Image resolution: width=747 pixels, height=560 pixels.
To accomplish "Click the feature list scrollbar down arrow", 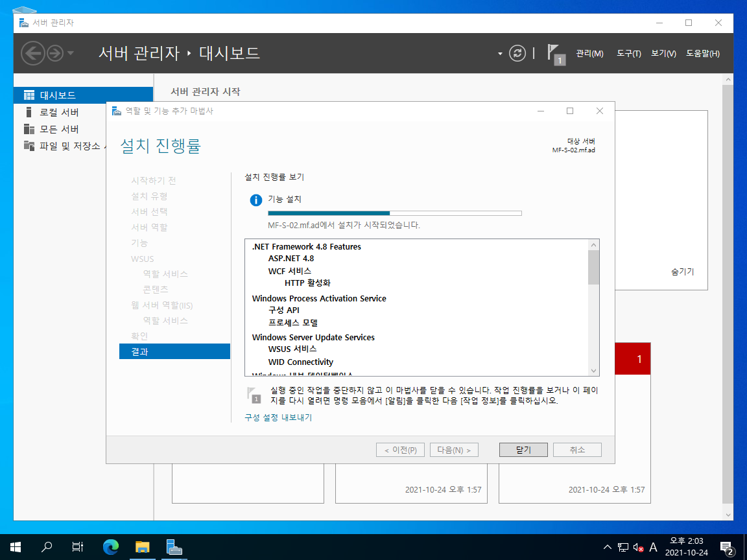I will tap(593, 371).
